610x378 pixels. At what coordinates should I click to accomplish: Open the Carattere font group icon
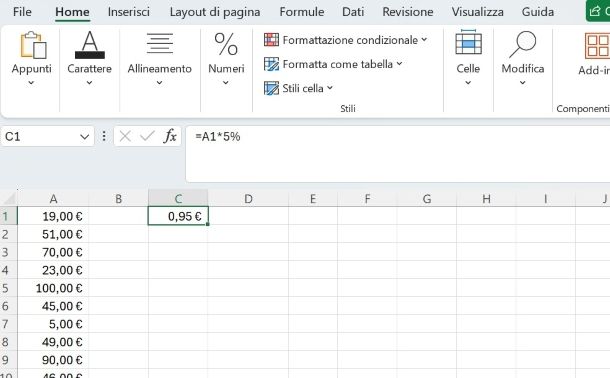(89, 45)
